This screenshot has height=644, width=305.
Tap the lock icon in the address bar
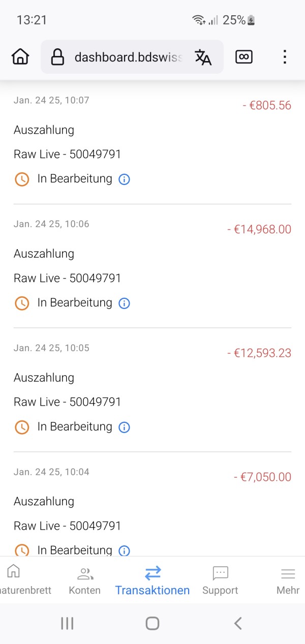point(58,57)
